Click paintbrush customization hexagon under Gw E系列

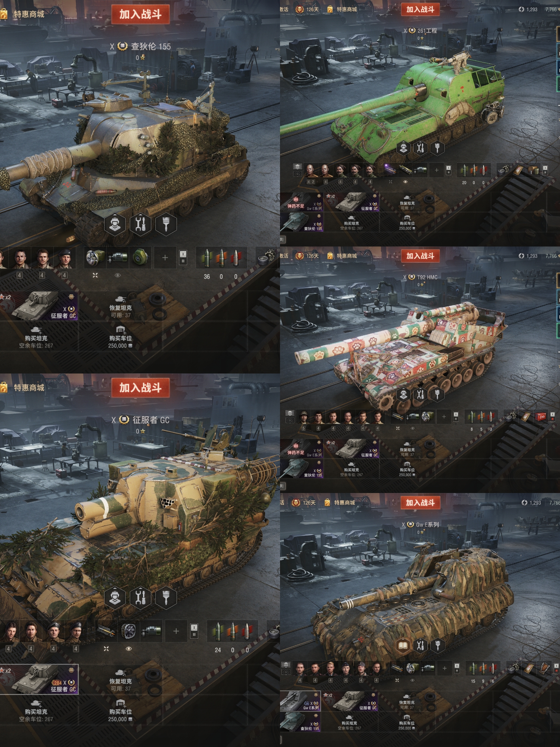[x=438, y=645]
